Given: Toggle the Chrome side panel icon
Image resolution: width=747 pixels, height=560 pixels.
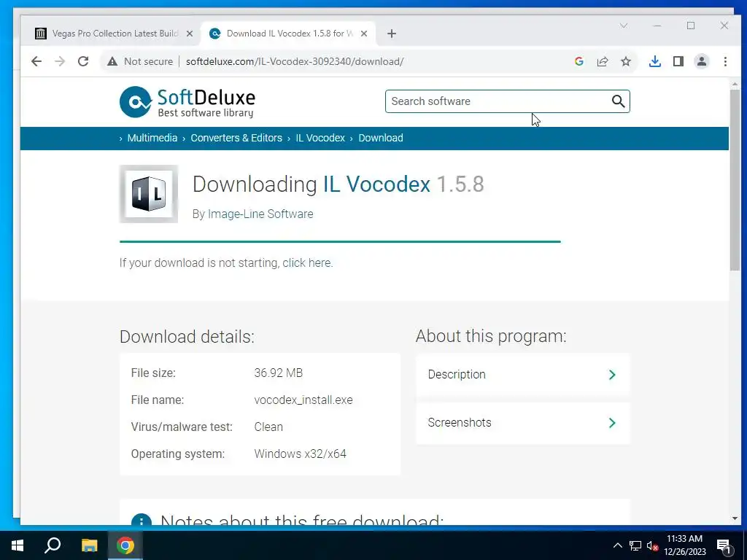Looking at the screenshot, I should 678,61.
